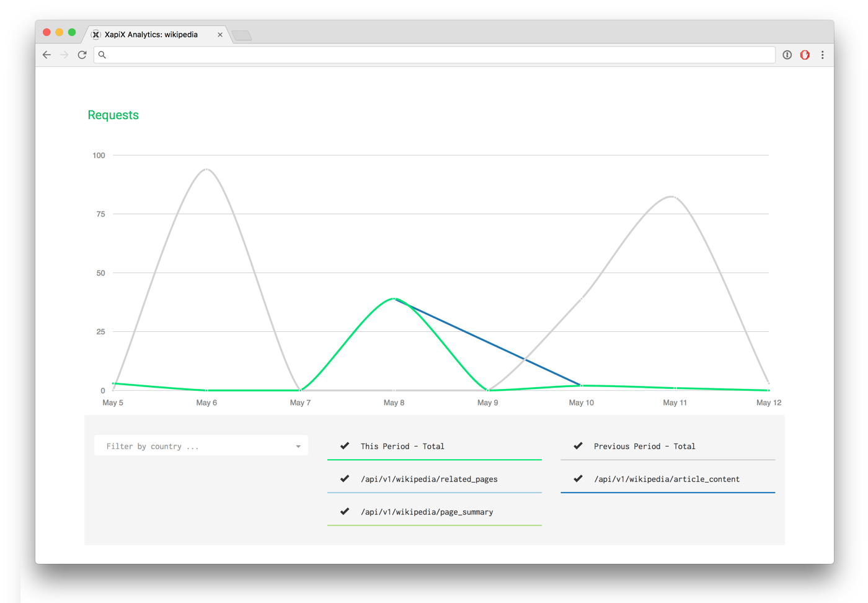Viewport: 868px width, 603px height.
Task: Open the browser's three-dot menu
Action: point(823,55)
